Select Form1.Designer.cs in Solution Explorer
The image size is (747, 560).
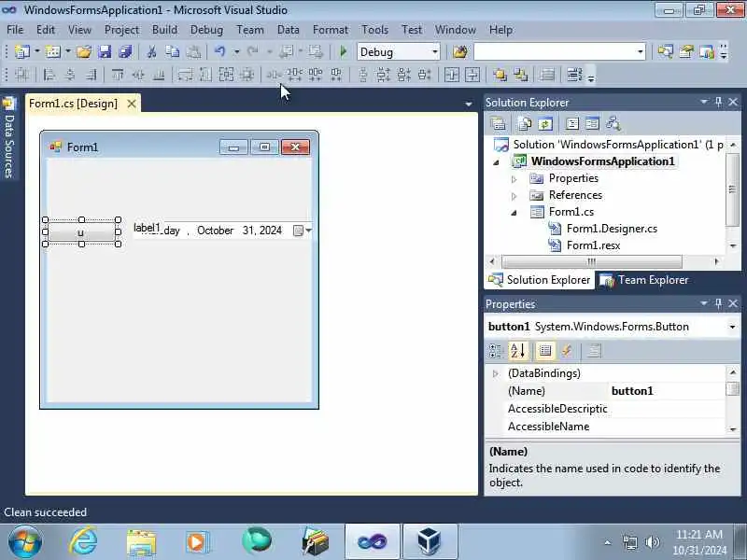pos(612,229)
